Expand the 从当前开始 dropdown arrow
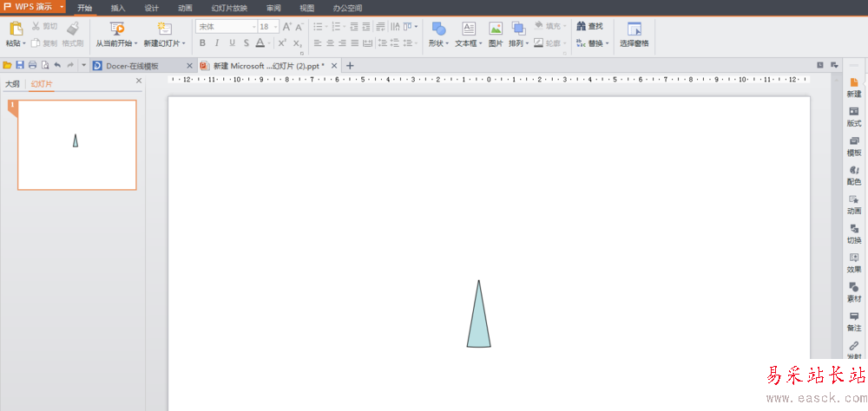The width and height of the screenshot is (868, 411). pos(136,43)
